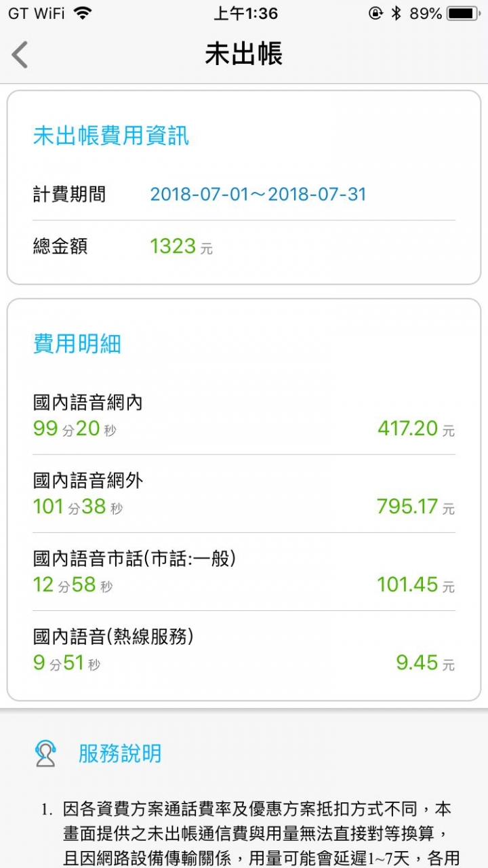Tap the Bluetooth status bar icon
The image size is (488, 868).
(x=396, y=13)
